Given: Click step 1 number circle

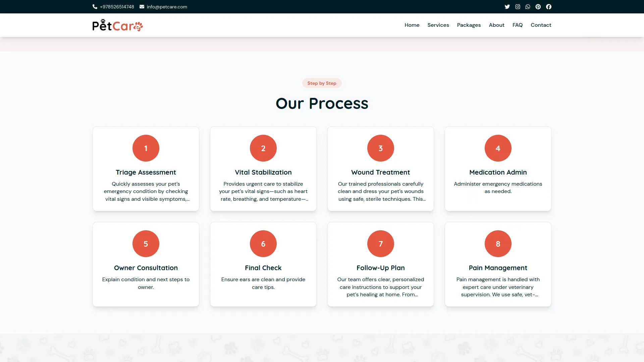Looking at the screenshot, I should [146, 148].
